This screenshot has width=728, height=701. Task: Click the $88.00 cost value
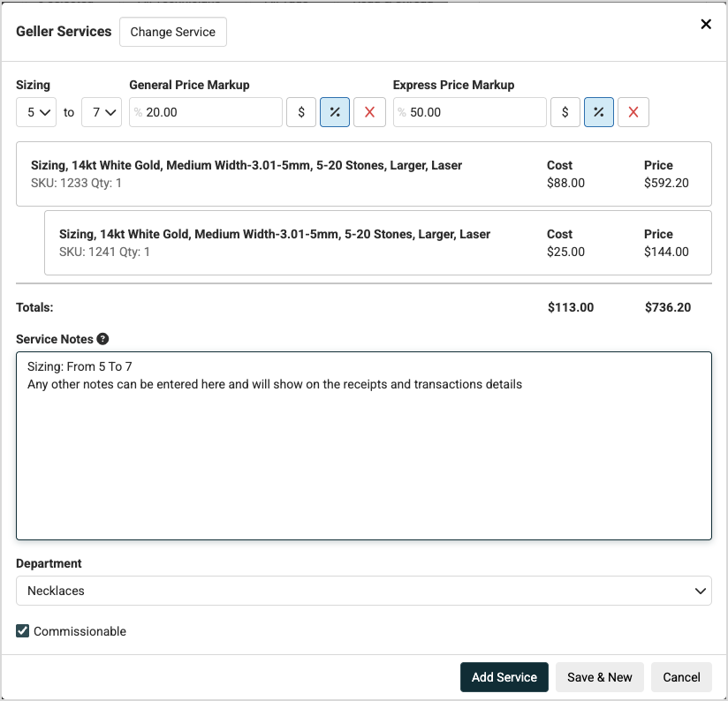(565, 183)
